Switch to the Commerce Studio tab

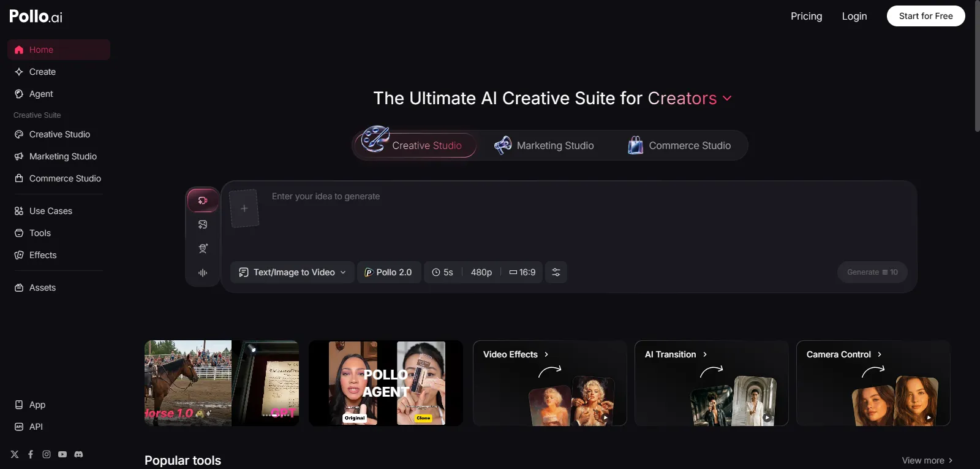(679, 145)
